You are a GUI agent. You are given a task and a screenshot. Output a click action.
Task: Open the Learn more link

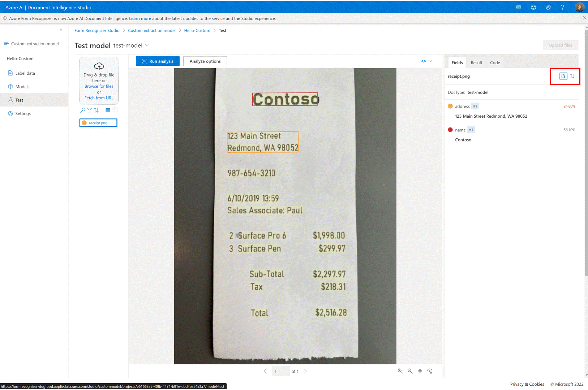(140, 18)
